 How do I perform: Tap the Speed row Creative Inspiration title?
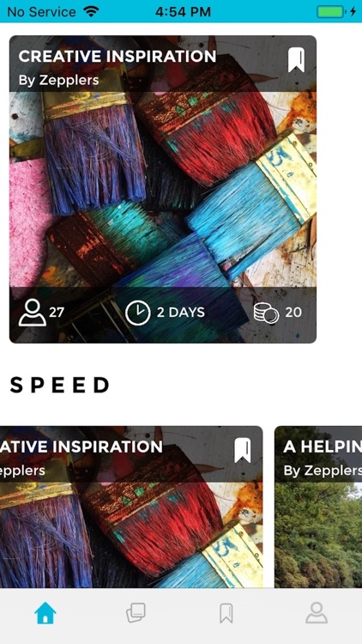81,447
